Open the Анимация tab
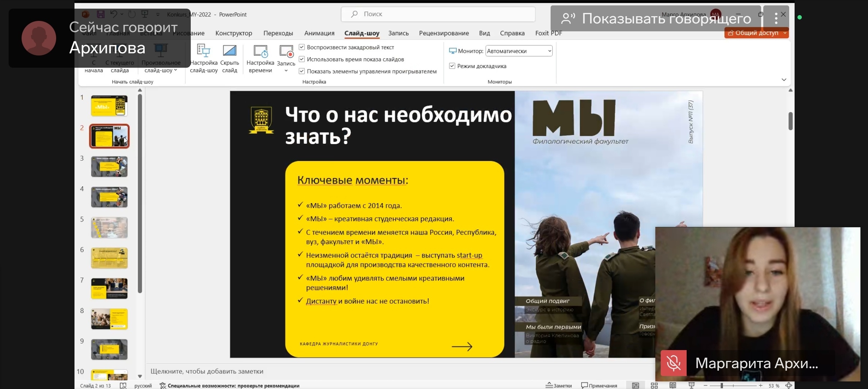868x389 pixels. tap(319, 33)
